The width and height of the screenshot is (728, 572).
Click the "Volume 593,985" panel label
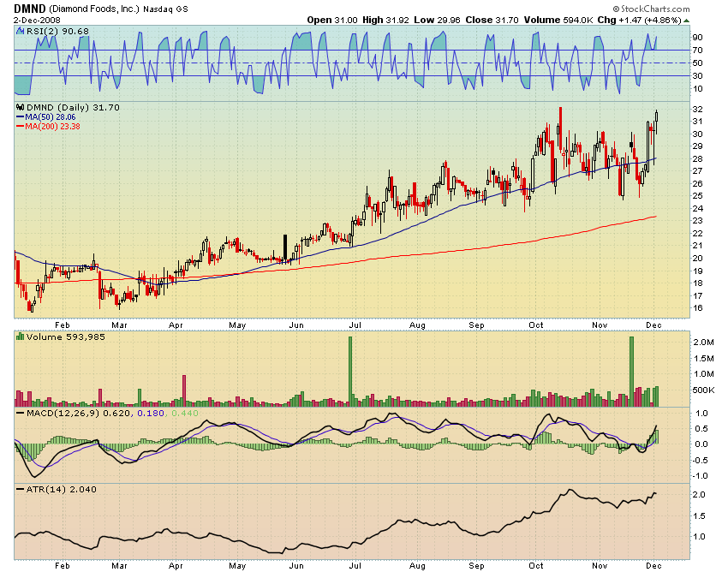65,337
